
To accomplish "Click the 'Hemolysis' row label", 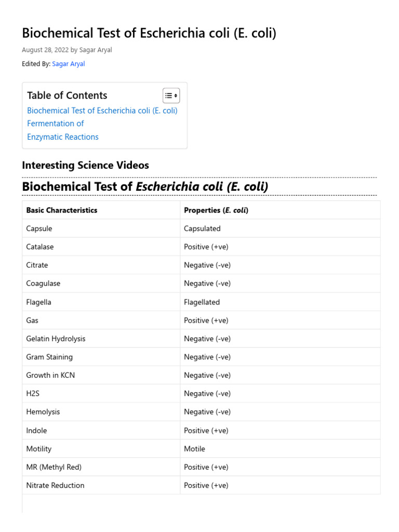I will 43,412.
